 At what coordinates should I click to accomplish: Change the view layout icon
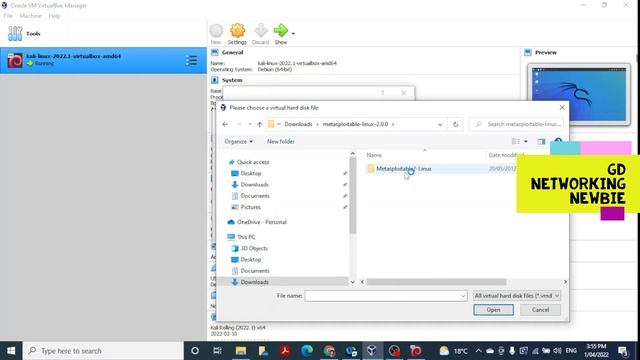pyautogui.click(x=516, y=142)
